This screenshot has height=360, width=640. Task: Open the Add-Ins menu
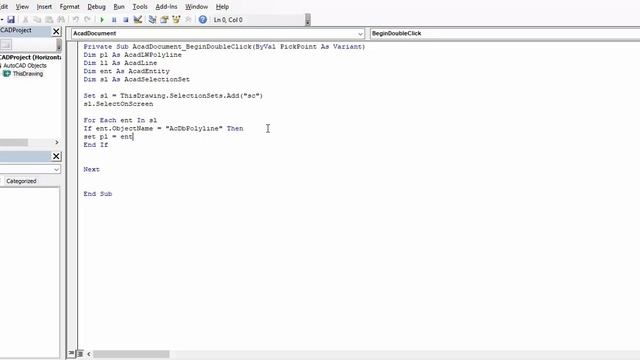pyautogui.click(x=166, y=7)
